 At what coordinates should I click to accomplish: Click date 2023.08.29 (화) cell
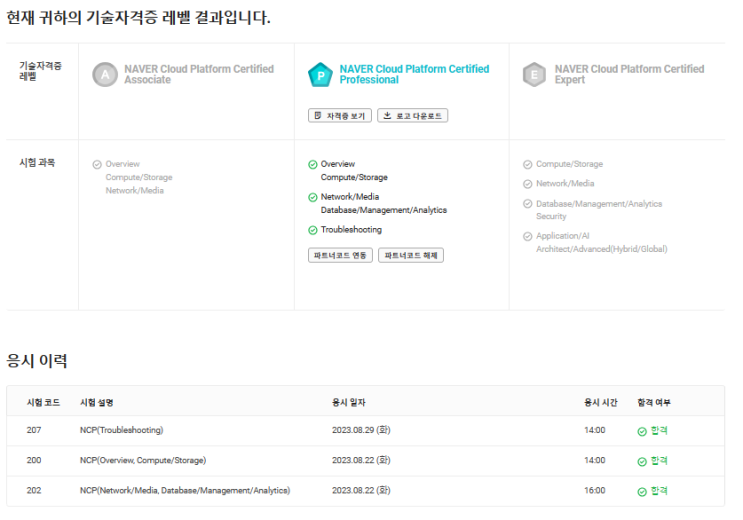(361, 430)
